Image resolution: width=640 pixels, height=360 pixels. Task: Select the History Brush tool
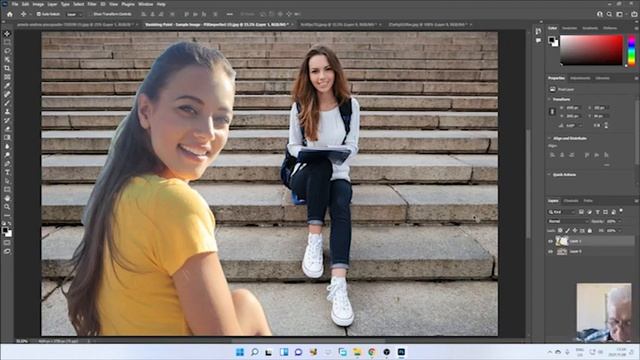pyautogui.click(x=7, y=120)
